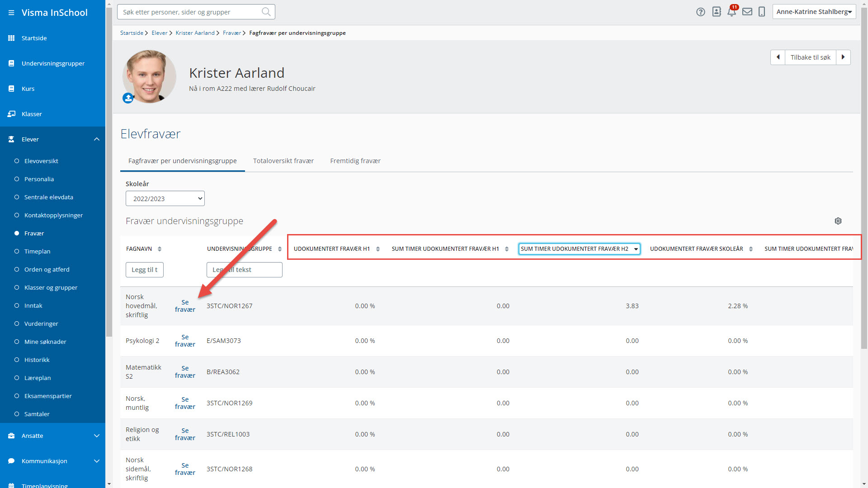
Task: Go to next student arrow
Action: click(843, 57)
